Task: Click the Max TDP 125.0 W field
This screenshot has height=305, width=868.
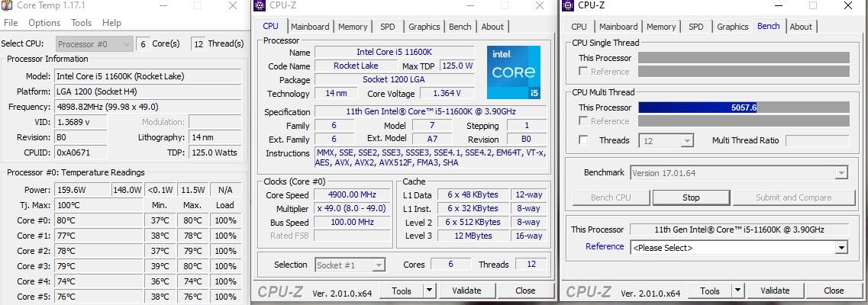Action: click(x=457, y=66)
